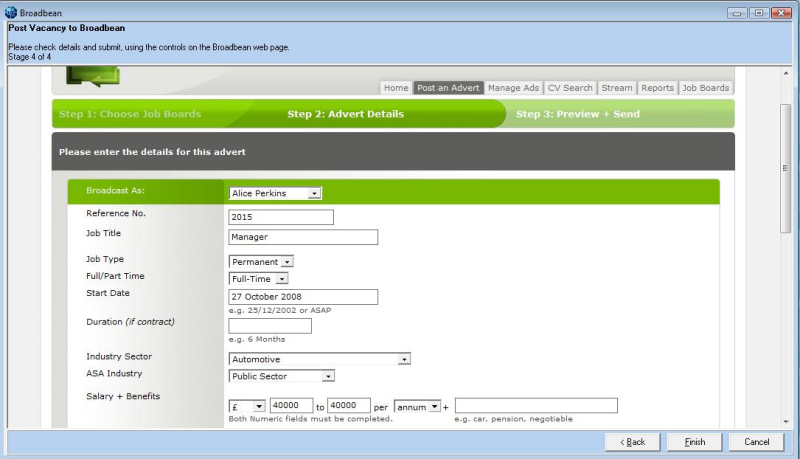Select Step 2: Advert Details
Screen dimensions: 800x459
345,114
